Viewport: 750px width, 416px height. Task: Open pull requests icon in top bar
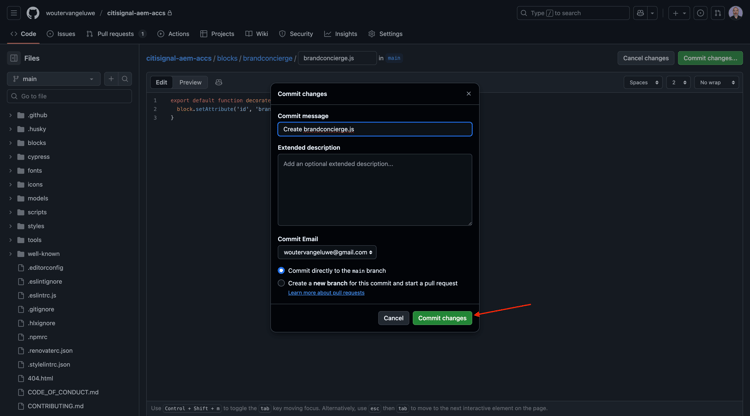pyautogui.click(x=718, y=13)
